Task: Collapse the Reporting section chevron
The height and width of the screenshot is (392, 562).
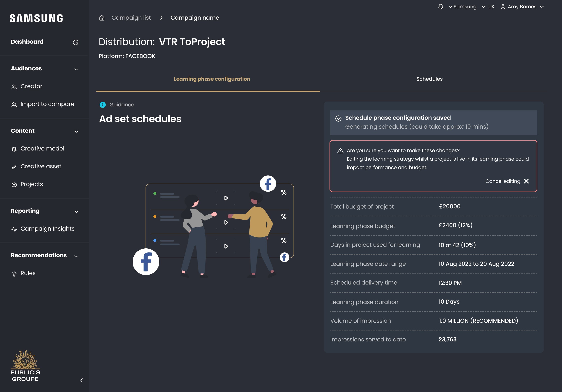Action: (76, 212)
